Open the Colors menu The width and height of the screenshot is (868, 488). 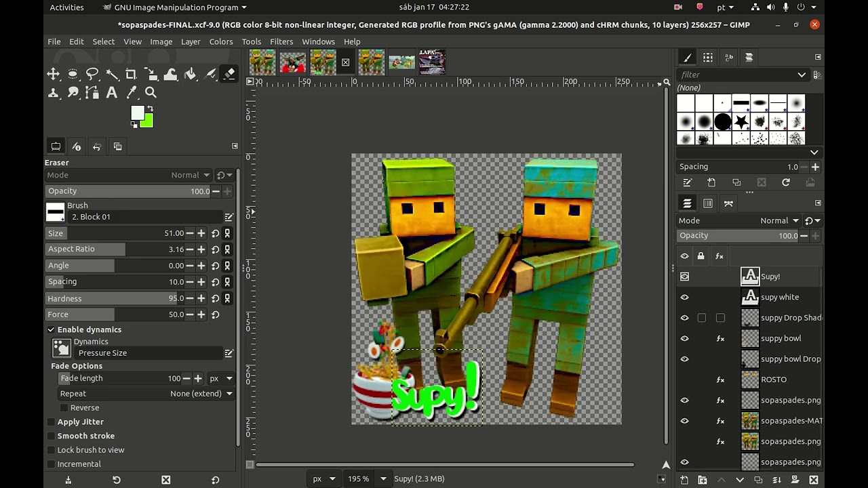click(220, 41)
